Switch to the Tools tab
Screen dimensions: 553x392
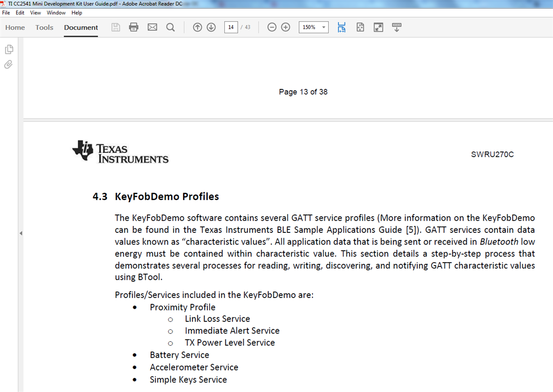point(45,27)
